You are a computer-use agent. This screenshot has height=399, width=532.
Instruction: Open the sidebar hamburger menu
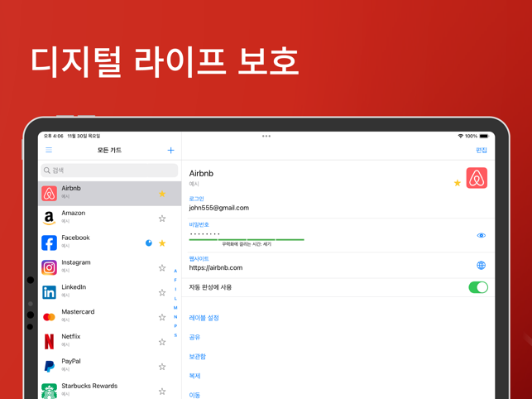click(x=49, y=151)
